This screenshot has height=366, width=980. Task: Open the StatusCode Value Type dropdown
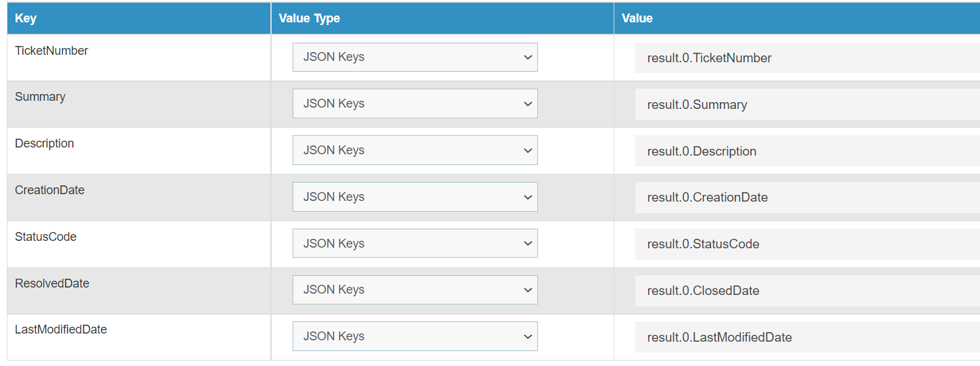click(x=415, y=244)
